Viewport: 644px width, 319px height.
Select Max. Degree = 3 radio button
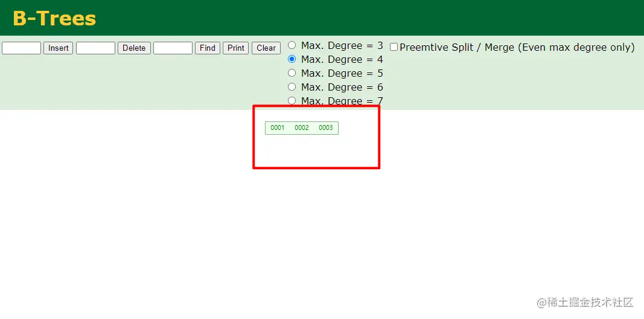[292, 45]
